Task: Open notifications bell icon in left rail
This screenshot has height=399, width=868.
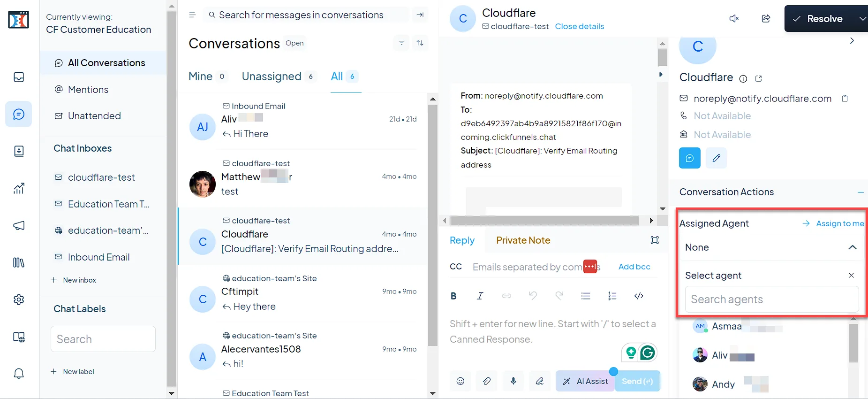Action: tap(19, 374)
